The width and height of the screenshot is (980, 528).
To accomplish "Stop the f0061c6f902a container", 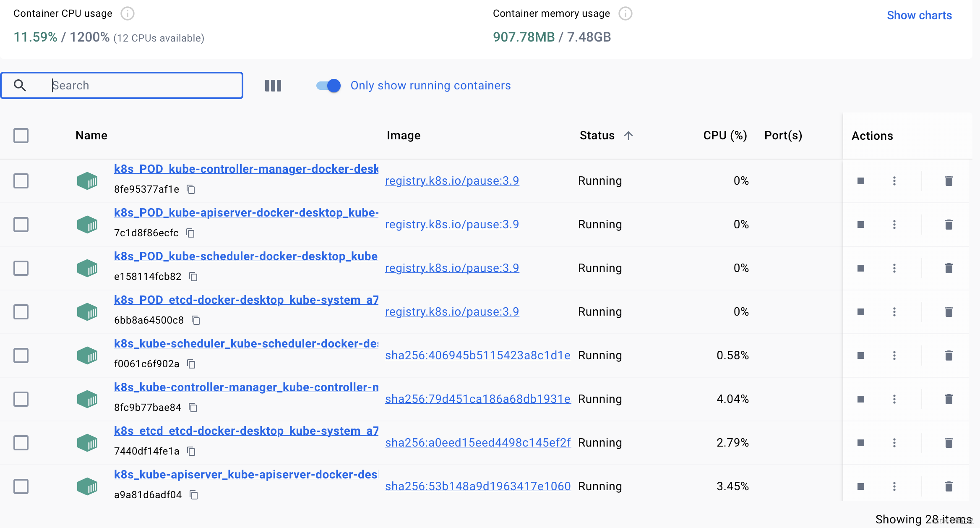I will point(861,355).
